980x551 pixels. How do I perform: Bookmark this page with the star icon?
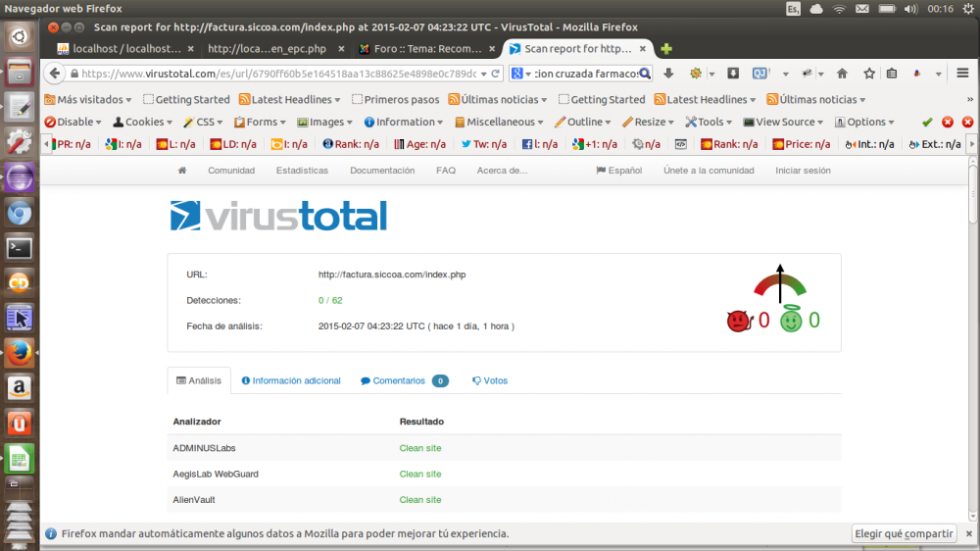(x=869, y=74)
